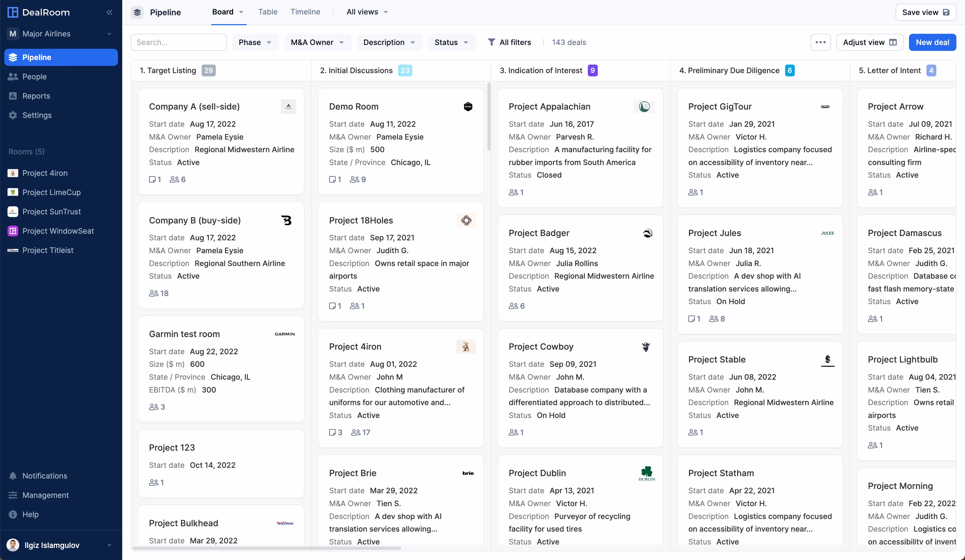Open the Help item in sidebar

coord(30,514)
